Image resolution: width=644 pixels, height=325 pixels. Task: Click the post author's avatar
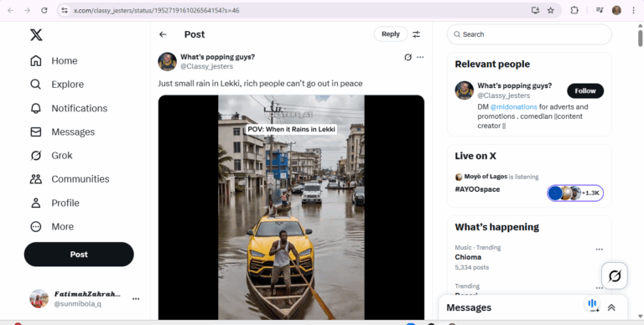point(167,61)
